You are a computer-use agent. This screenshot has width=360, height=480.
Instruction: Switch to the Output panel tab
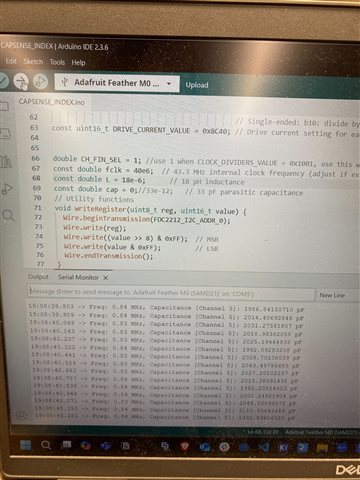pos(38,277)
